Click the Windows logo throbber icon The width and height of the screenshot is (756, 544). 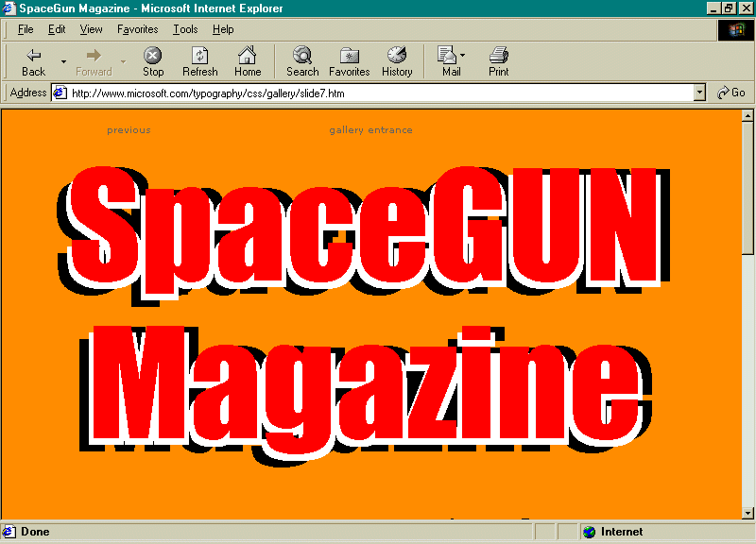(735, 30)
